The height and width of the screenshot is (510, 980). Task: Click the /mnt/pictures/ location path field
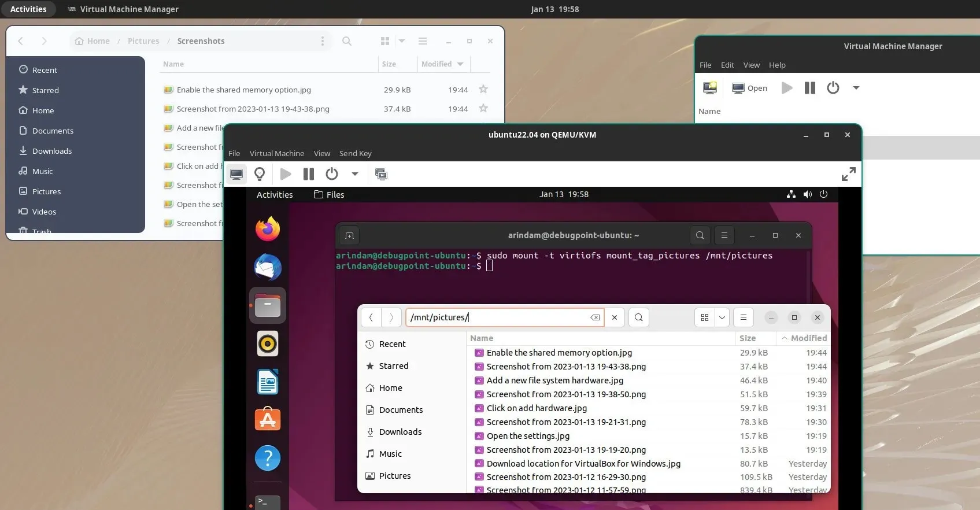[497, 317]
